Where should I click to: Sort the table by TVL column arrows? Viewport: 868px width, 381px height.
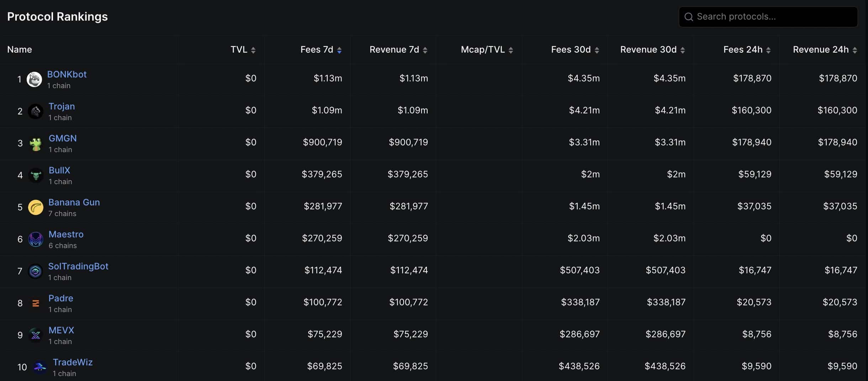(253, 50)
